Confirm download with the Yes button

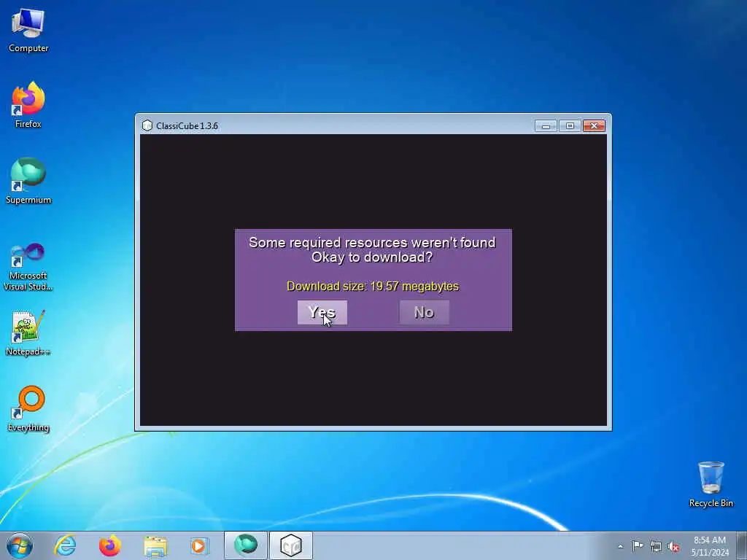click(x=322, y=312)
